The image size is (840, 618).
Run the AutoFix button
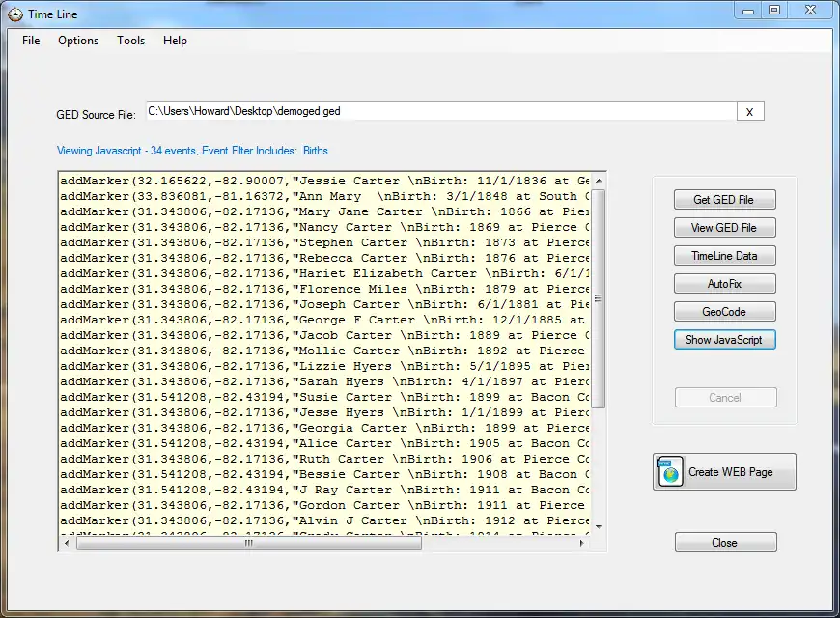coord(724,284)
